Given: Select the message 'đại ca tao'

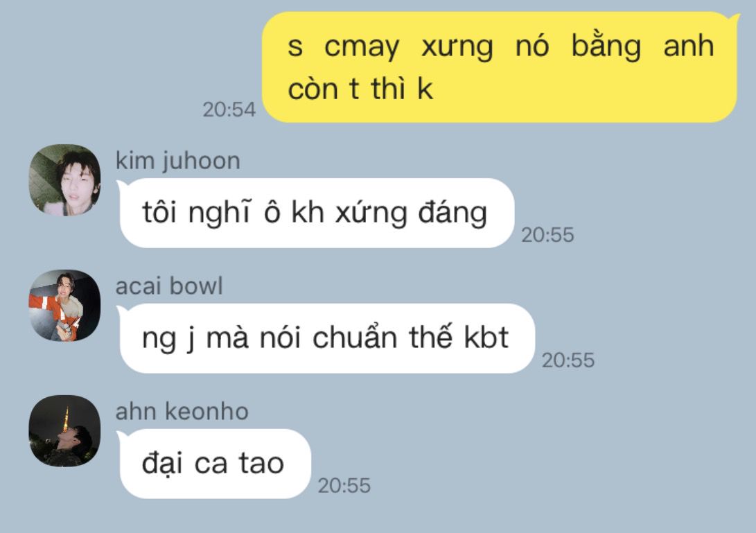Looking at the screenshot, I should pyautogui.click(x=215, y=464).
